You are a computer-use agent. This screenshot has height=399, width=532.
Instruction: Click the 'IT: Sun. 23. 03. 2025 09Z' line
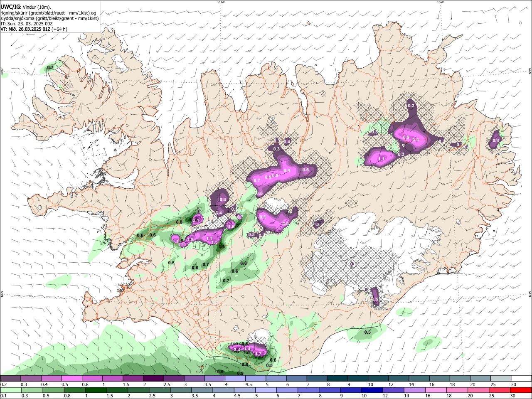pos(27,24)
